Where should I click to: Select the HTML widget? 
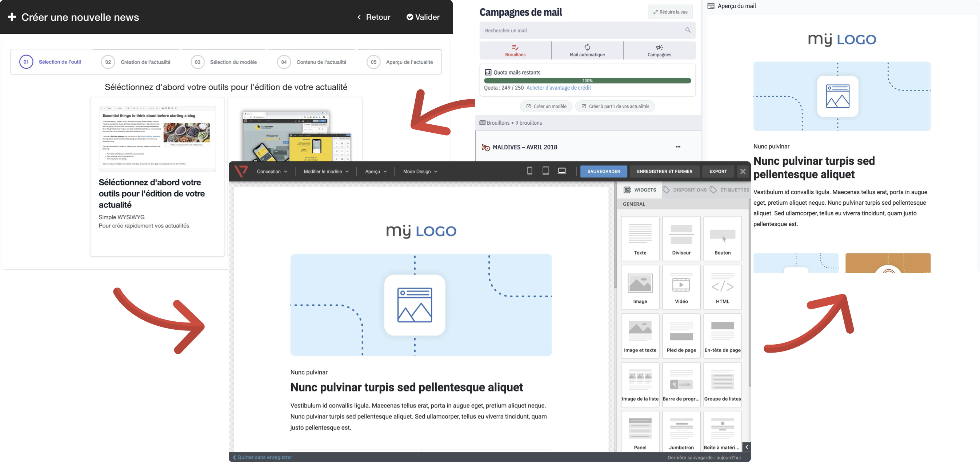[x=722, y=288]
